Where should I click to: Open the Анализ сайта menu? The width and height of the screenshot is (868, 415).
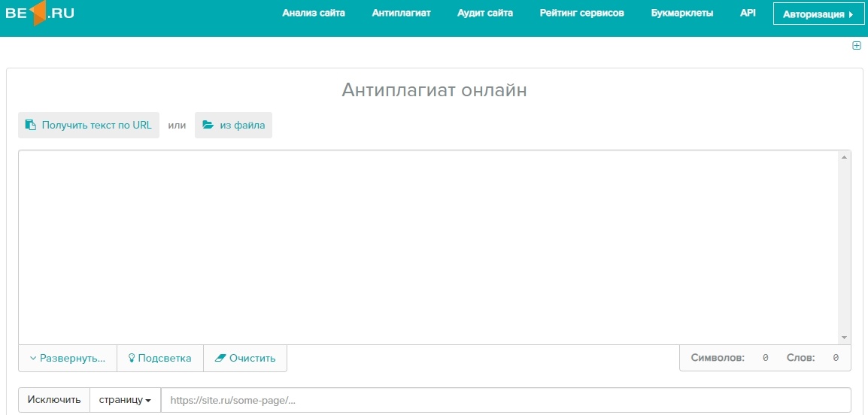point(314,14)
